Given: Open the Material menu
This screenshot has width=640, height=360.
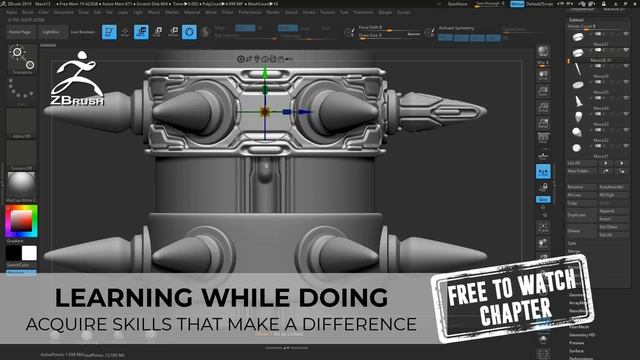Looking at the screenshot, I should coord(192,13).
